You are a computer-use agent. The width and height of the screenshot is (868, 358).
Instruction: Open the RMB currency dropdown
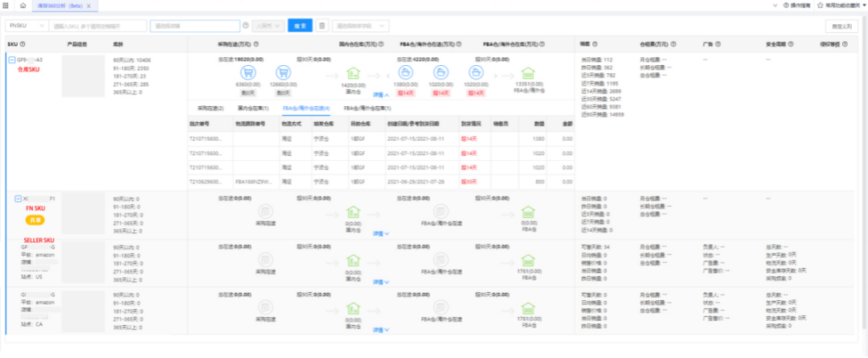[x=268, y=26]
